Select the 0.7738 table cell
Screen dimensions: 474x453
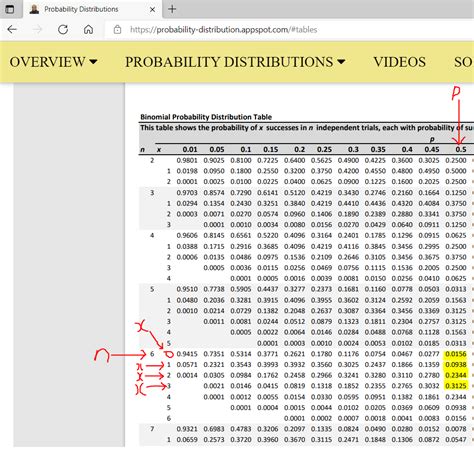tap(214, 289)
